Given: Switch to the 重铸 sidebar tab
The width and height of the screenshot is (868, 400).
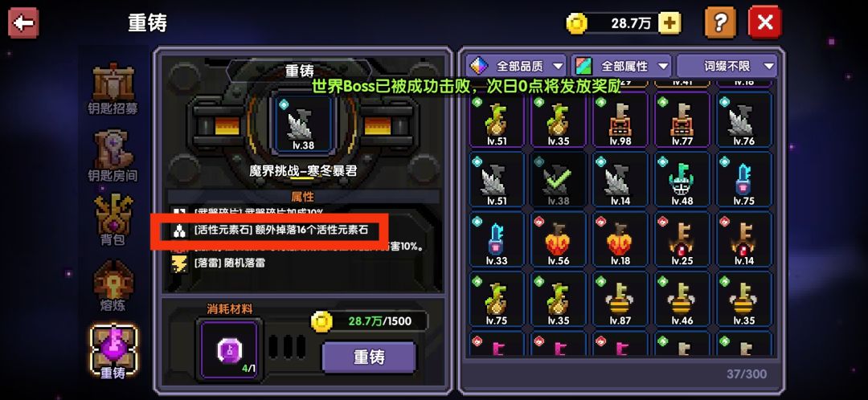Looking at the screenshot, I should [x=113, y=353].
